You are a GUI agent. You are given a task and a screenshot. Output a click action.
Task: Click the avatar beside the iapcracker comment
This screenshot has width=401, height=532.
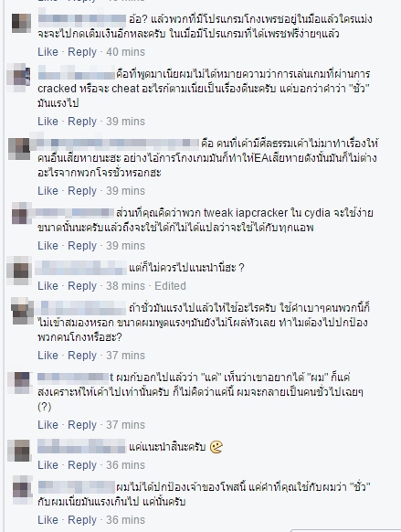(20, 215)
